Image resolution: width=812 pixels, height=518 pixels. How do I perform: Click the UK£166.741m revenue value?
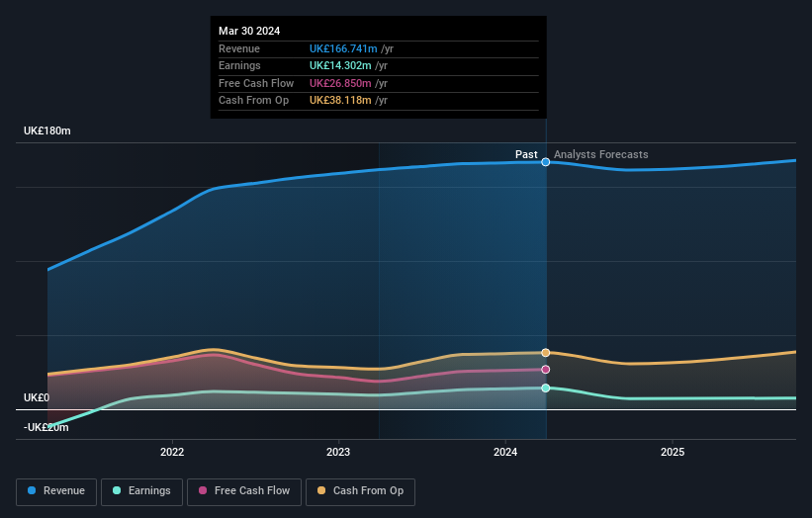coord(343,48)
